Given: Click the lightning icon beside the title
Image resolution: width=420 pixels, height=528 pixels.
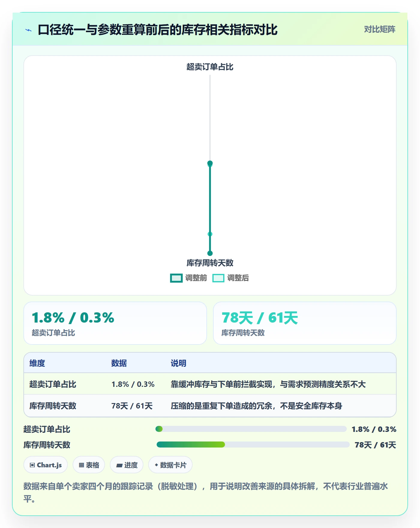Looking at the screenshot, I should pos(28,30).
